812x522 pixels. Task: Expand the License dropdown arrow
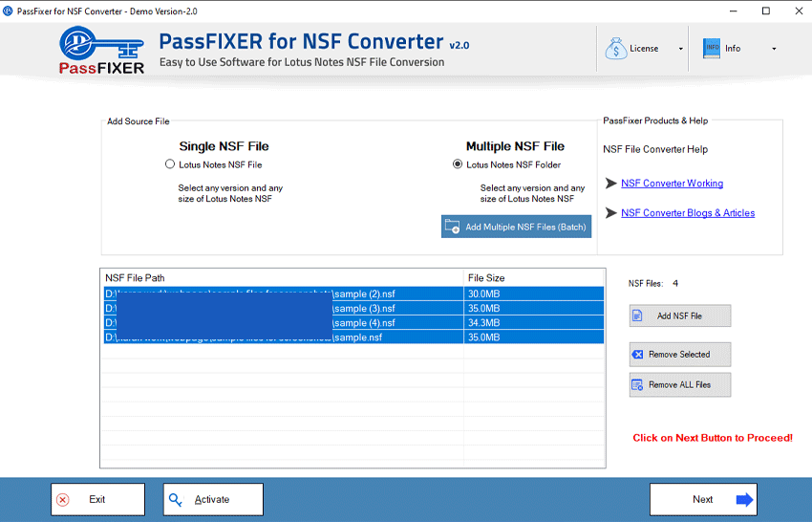tap(680, 49)
